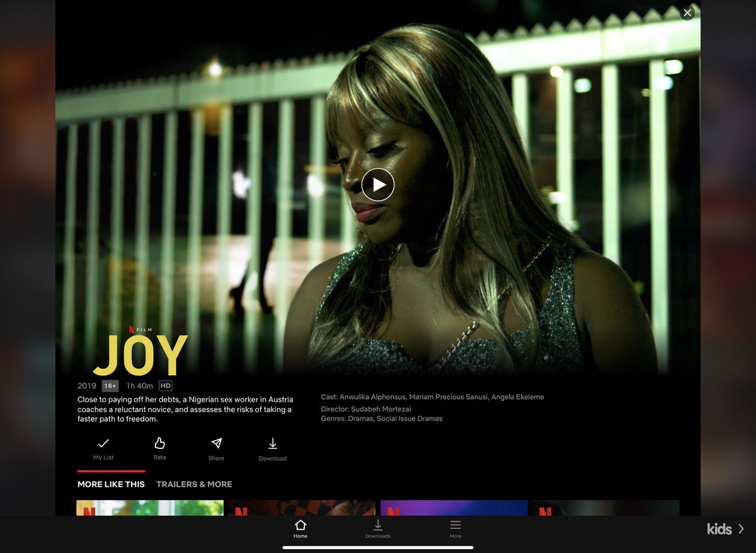
Task: Play the Joy film
Action: (378, 185)
